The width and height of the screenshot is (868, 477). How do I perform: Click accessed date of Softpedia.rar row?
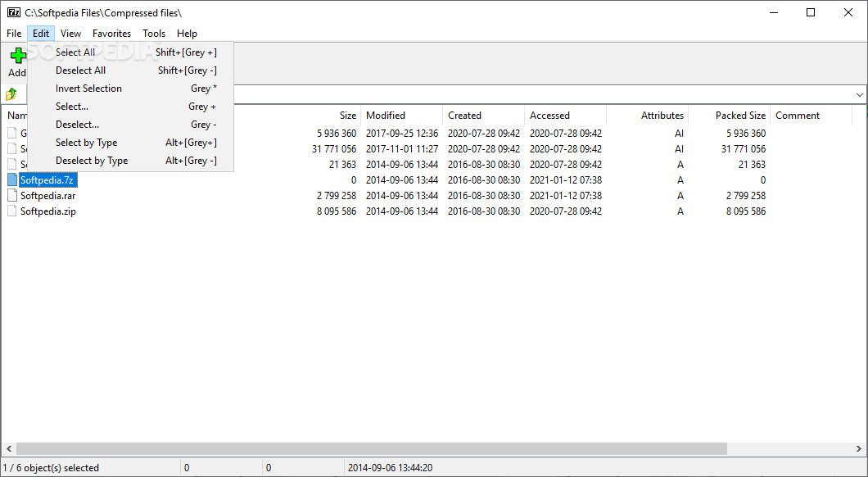click(566, 196)
